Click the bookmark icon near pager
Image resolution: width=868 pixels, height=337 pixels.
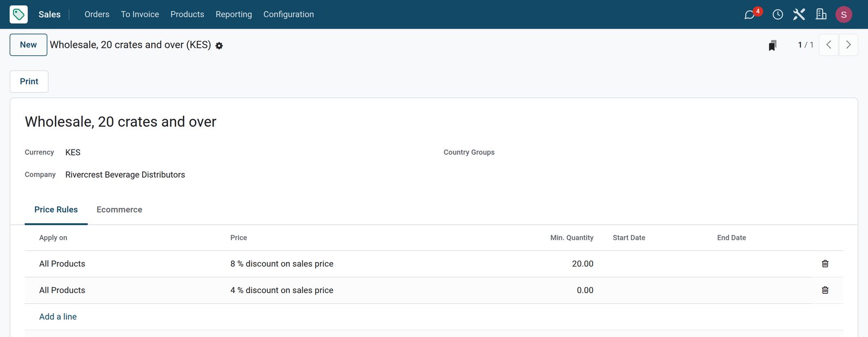(773, 46)
